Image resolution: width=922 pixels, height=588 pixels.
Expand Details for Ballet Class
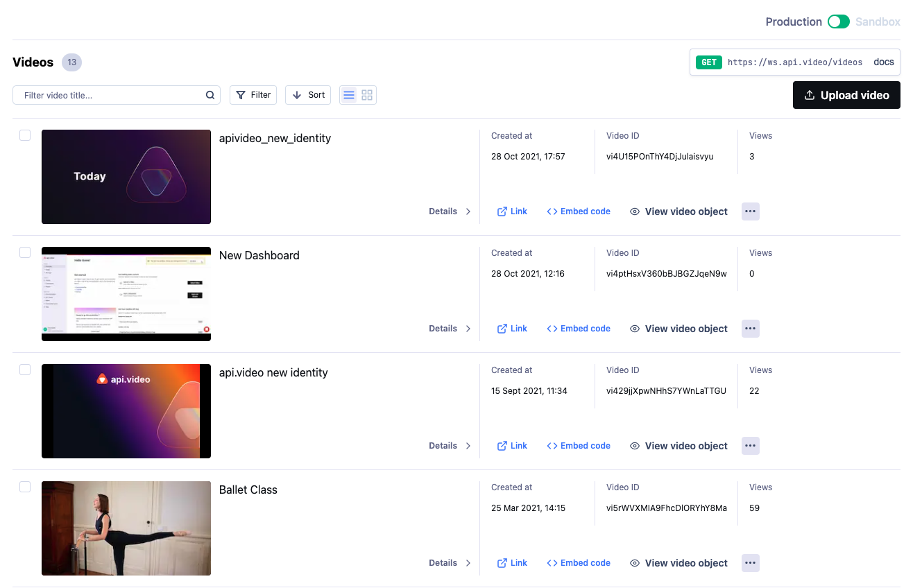(x=450, y=563)
